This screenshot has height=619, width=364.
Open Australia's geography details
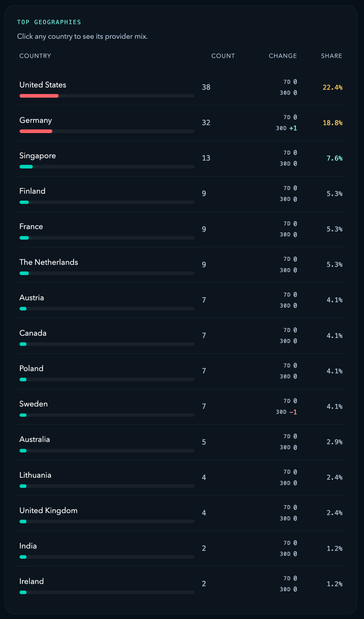pyautogui.click(x=34, y=439)
